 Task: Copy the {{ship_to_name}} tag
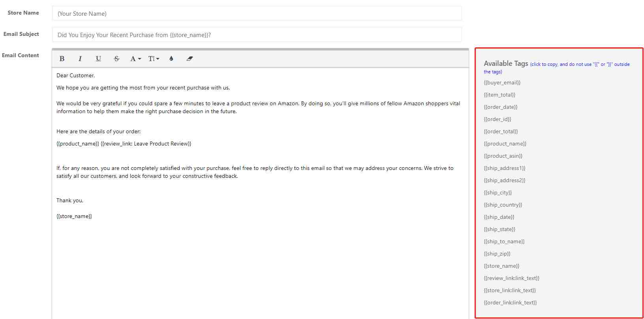pos(504,242)
